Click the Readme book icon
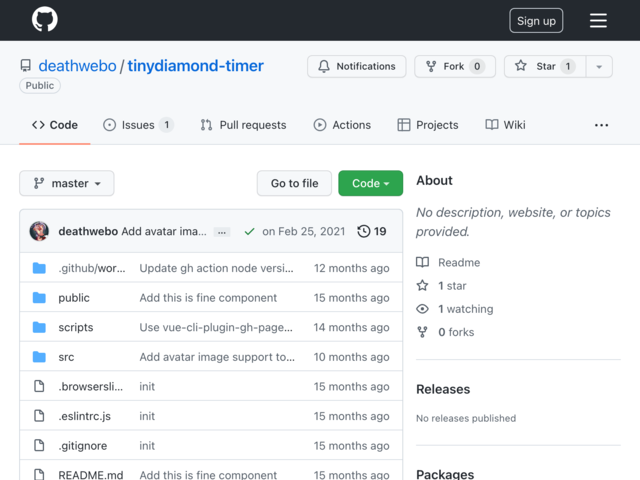The height and width of the screenshot is (480, 640). coord(423,263)
